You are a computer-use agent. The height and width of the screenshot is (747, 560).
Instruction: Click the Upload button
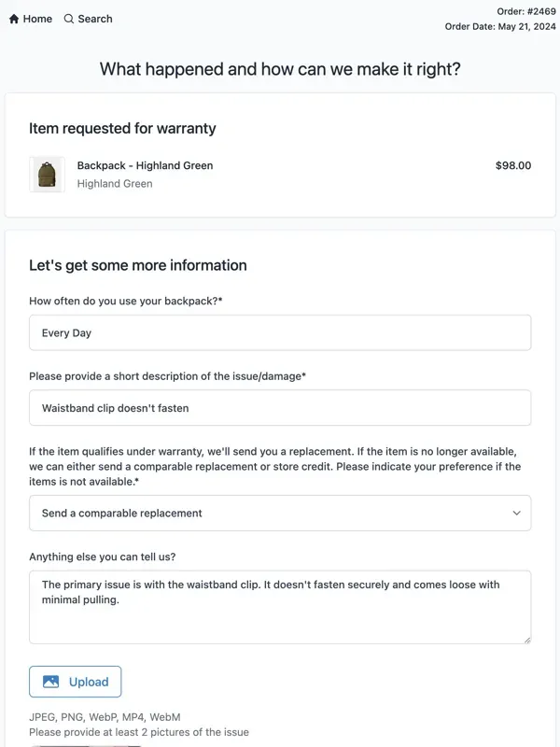click(x=76, y=682)
